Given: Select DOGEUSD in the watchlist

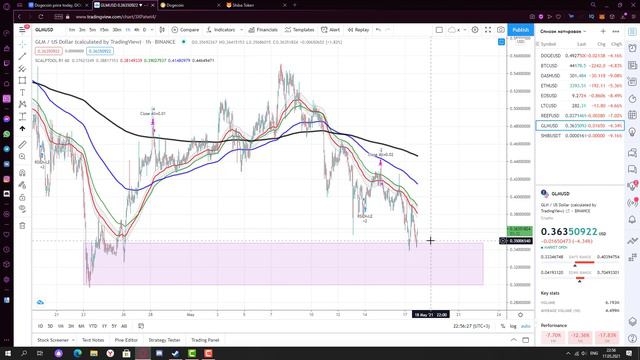Looking at the screenshot, I should (580, 56).
